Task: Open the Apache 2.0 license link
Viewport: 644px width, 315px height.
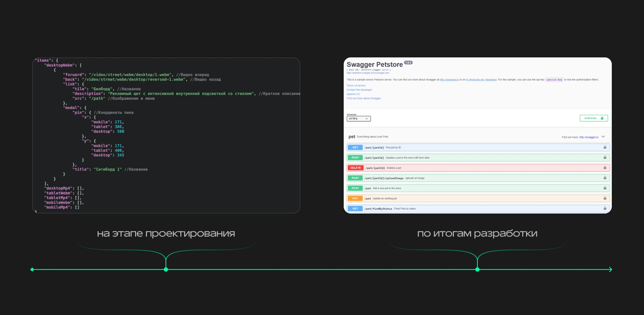Action: pyautogui.click(x=353, y=94)
